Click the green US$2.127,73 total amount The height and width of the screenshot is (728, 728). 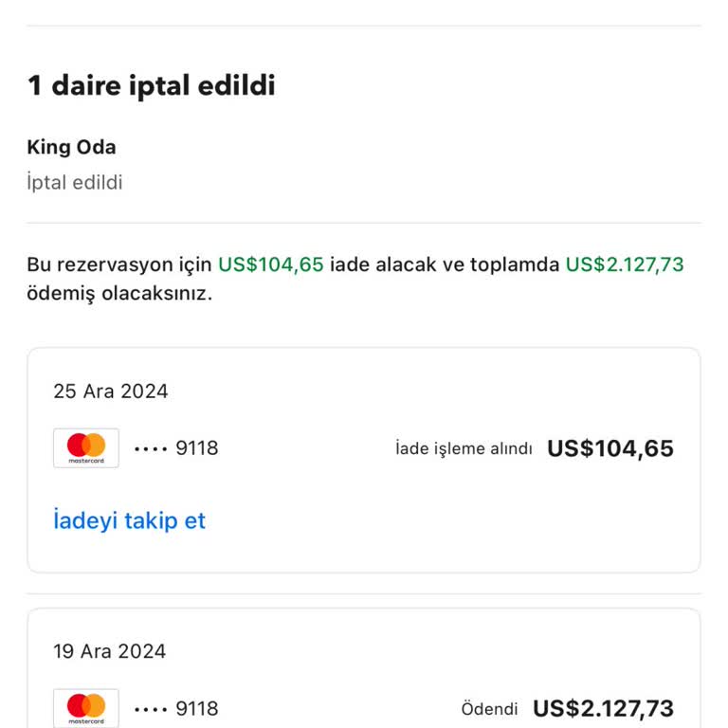coord(625,264)
